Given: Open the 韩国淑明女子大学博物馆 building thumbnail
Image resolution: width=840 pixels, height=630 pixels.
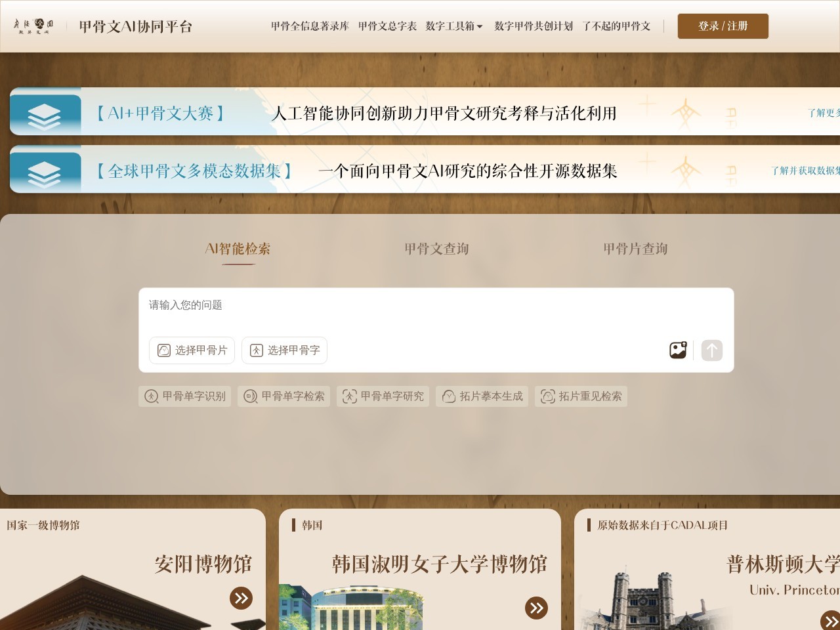Looking at the screenshot, I should pyautogui.click(x=352, y=607).
